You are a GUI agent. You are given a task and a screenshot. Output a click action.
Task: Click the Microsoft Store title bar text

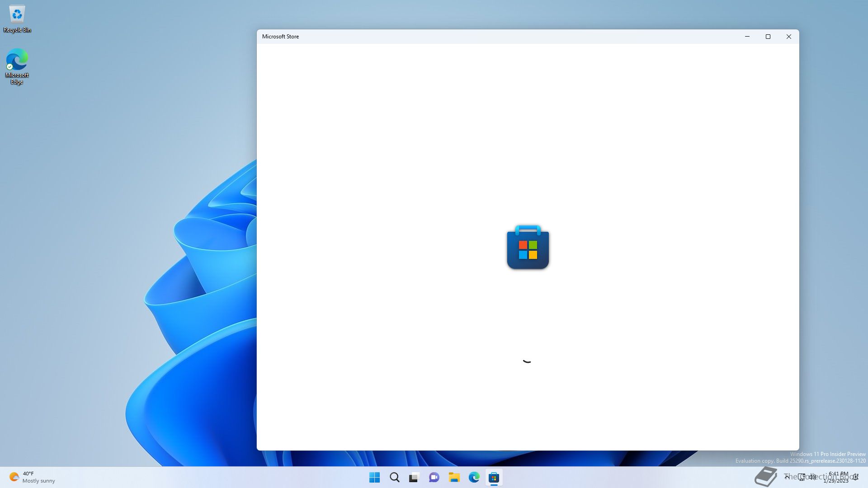pyautogui.click(x=280, y=37)
